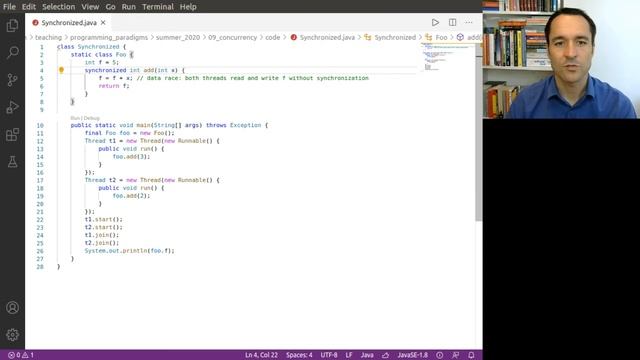
Task: Close the Synchronized.java tab
Action: [103, 22]
